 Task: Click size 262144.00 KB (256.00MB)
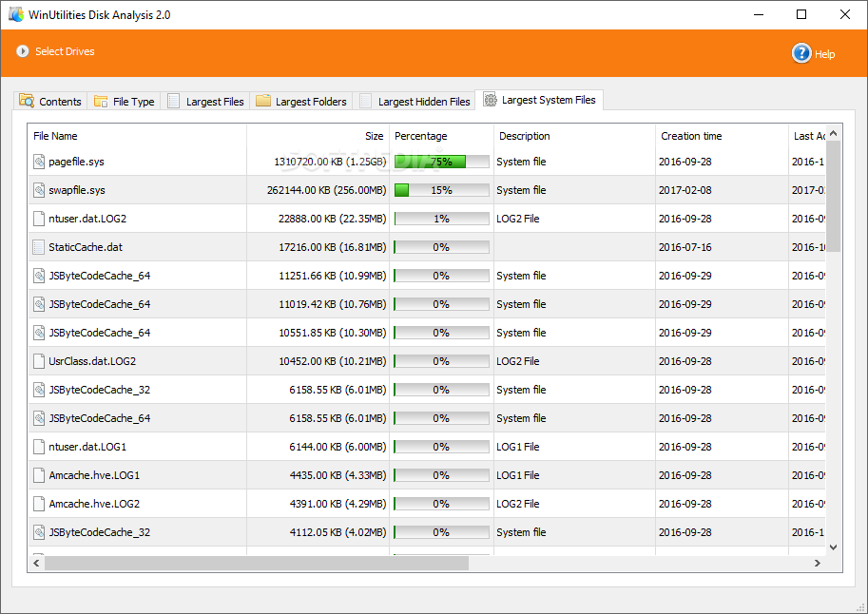point(327,190)
